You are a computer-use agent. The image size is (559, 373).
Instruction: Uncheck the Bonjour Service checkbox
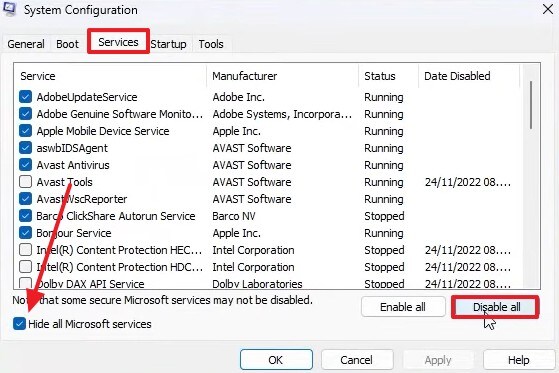coord(25,233)
